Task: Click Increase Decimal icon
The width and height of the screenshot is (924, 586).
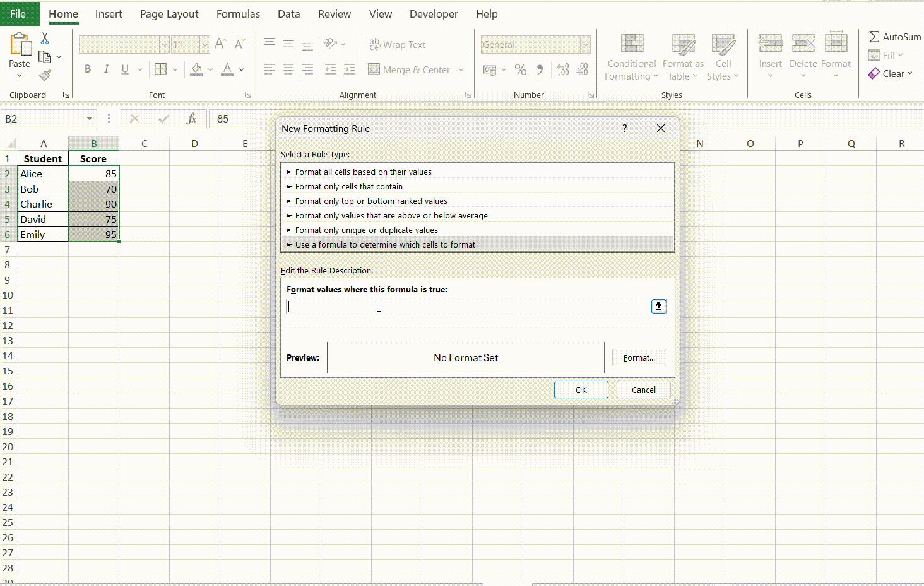Action: [563, 69]
